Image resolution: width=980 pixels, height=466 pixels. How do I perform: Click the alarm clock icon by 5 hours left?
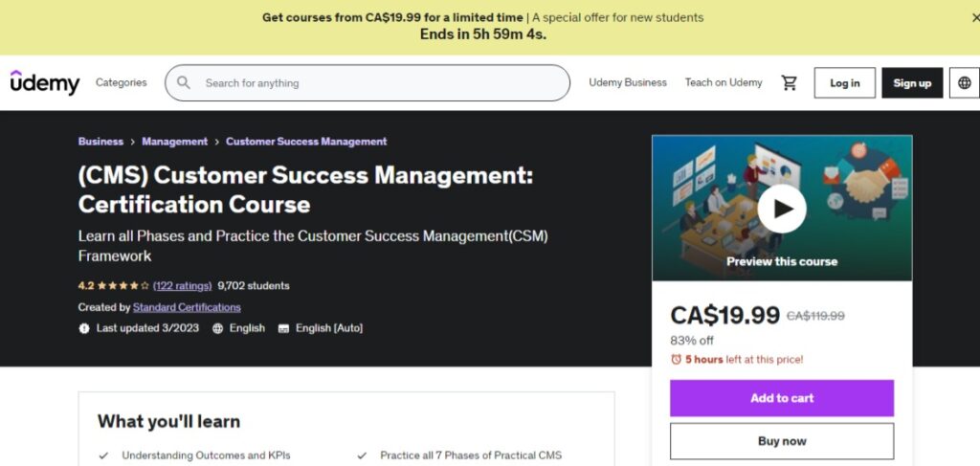[676, 359]
